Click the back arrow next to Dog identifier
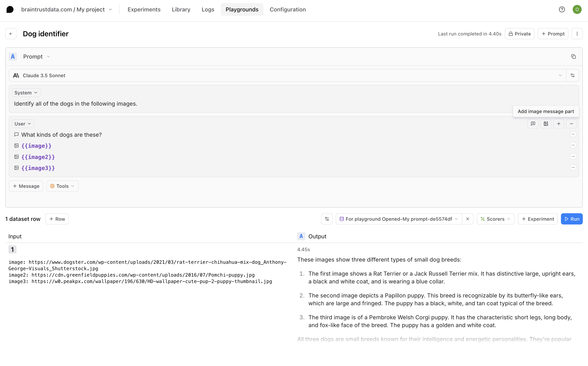The width and height of the screenshot is (588, 366). pos(11,34)
